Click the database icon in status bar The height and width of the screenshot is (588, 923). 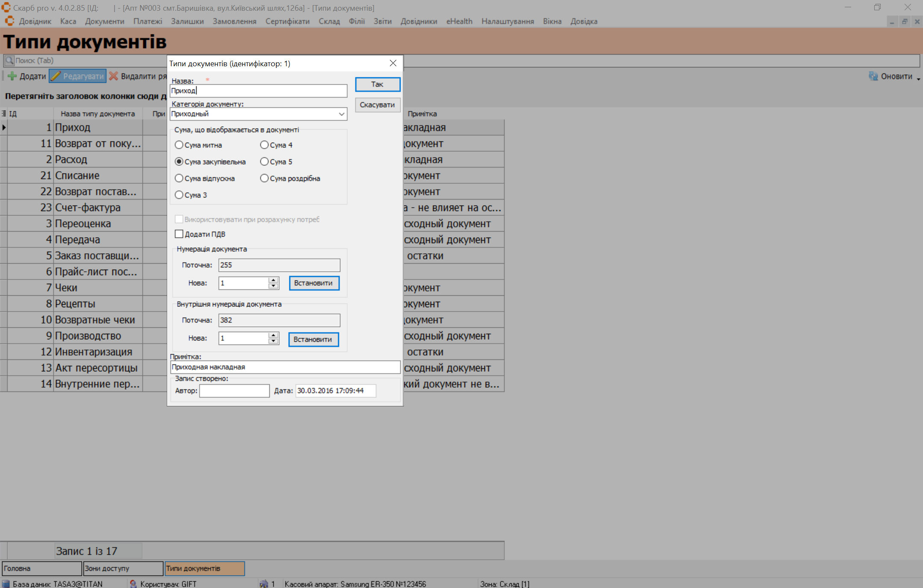pos(6,584)
